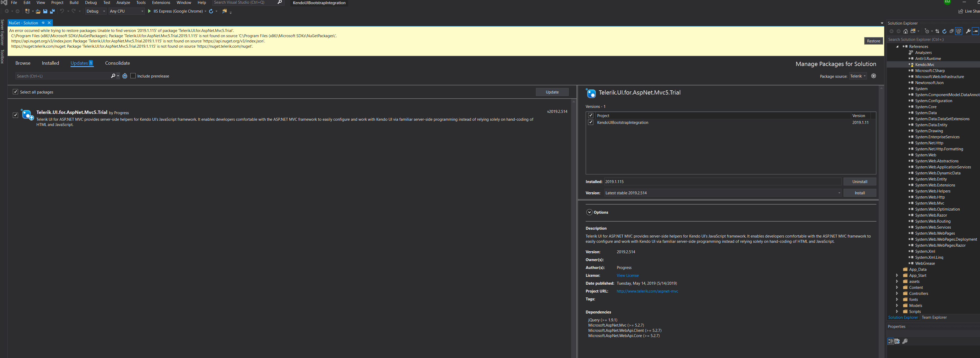Click Solution Explorer home icon
980x358 pixels.
[x=905, y=31]
